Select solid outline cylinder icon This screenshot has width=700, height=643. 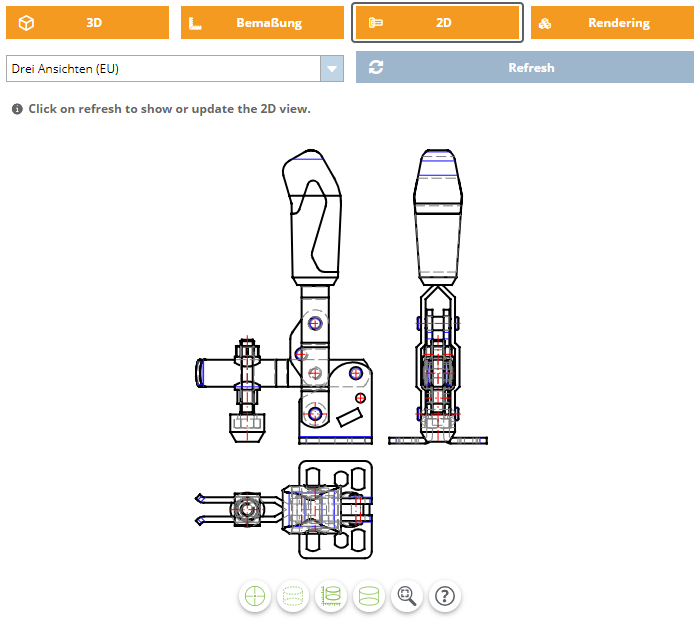click(x=369, y=596)
